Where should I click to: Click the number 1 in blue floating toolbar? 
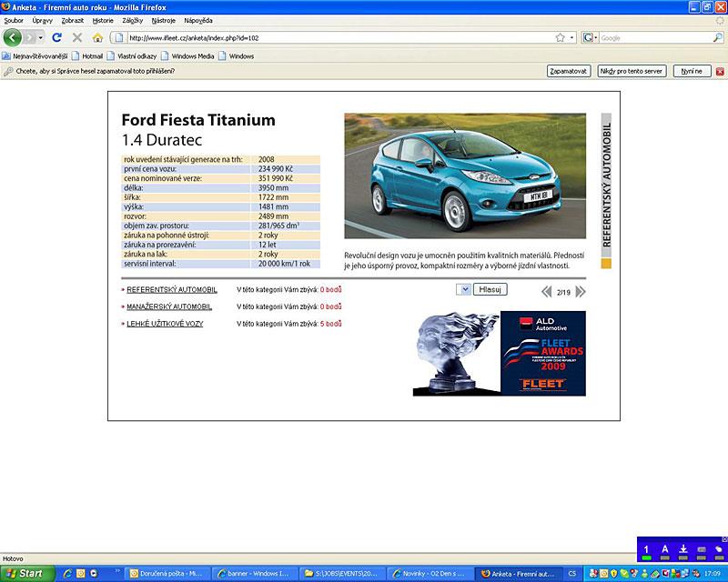[x=646, y=550]
